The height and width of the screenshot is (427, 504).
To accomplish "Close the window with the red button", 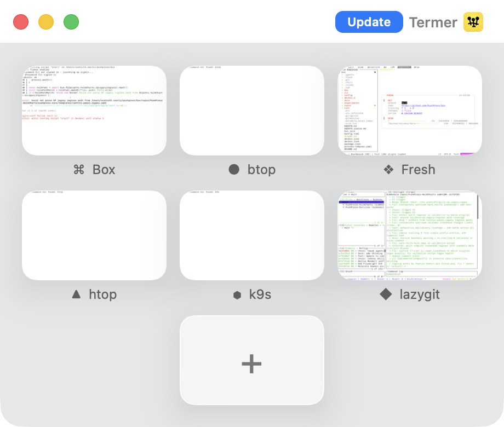I will point(21,22).
